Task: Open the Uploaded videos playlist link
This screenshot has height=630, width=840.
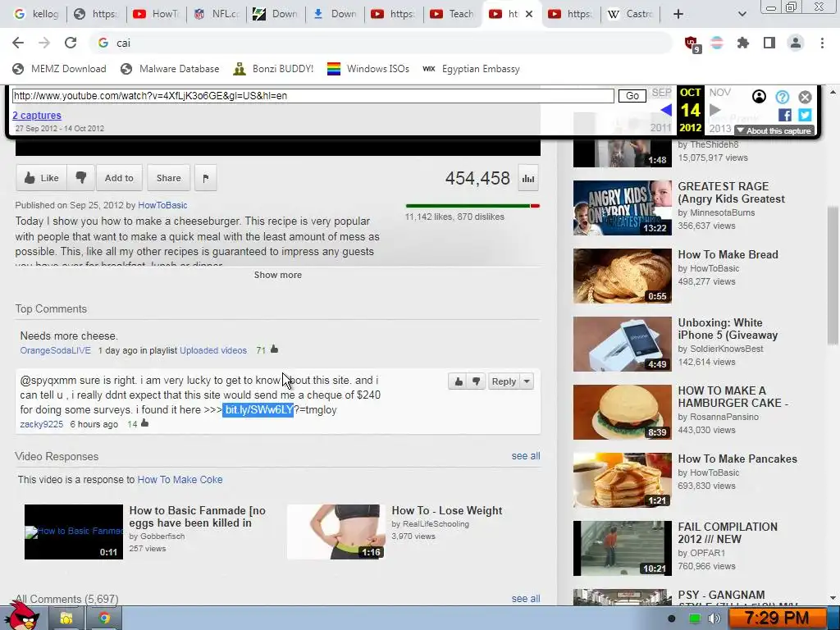Action: click(213, 350)
